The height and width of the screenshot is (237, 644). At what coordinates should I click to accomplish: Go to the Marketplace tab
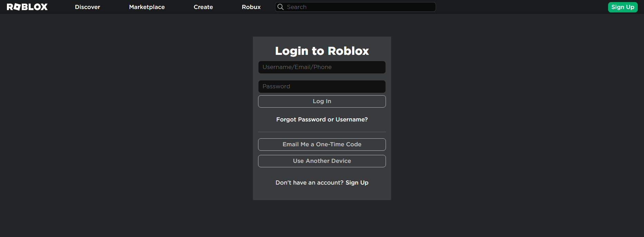click(x=147, y=7)
